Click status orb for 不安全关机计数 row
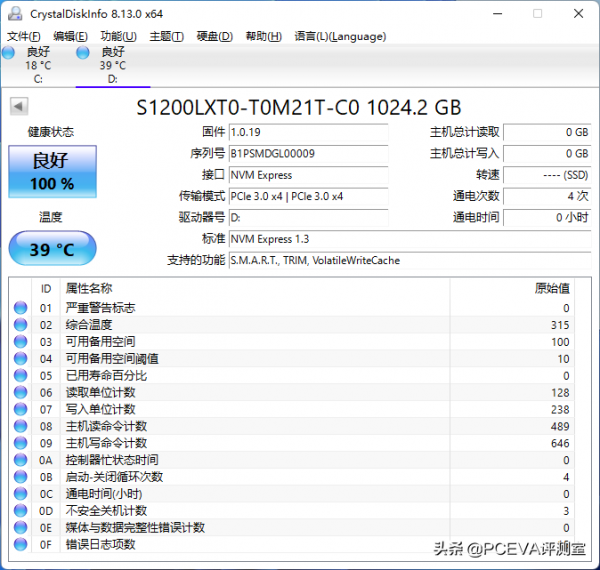The width and height of the screenshot is (600, 570). pyautogui.click(x=20, y=511)
